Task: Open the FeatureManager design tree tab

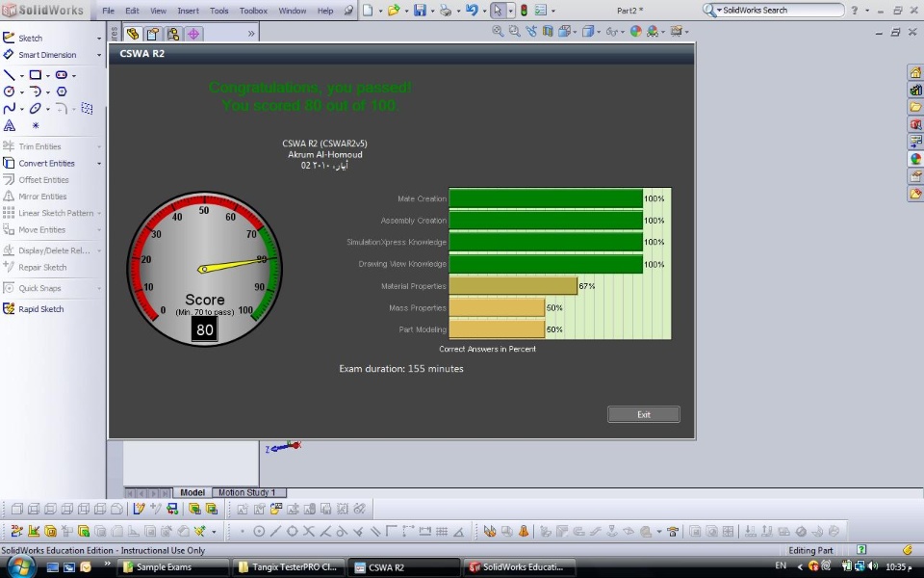Action: coord(133,34)
